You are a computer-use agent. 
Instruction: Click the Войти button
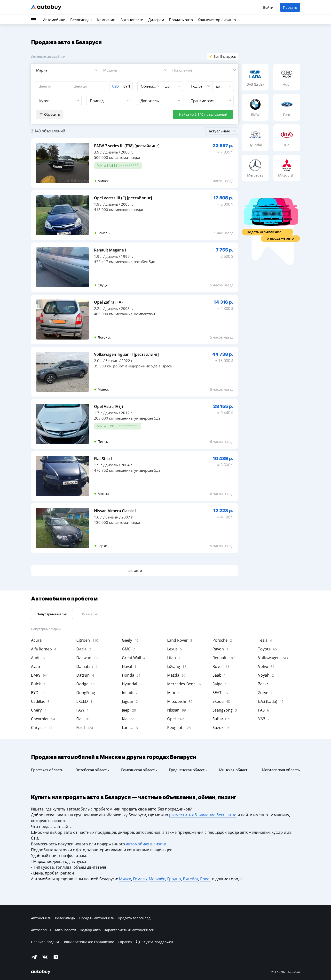[268, 7]
